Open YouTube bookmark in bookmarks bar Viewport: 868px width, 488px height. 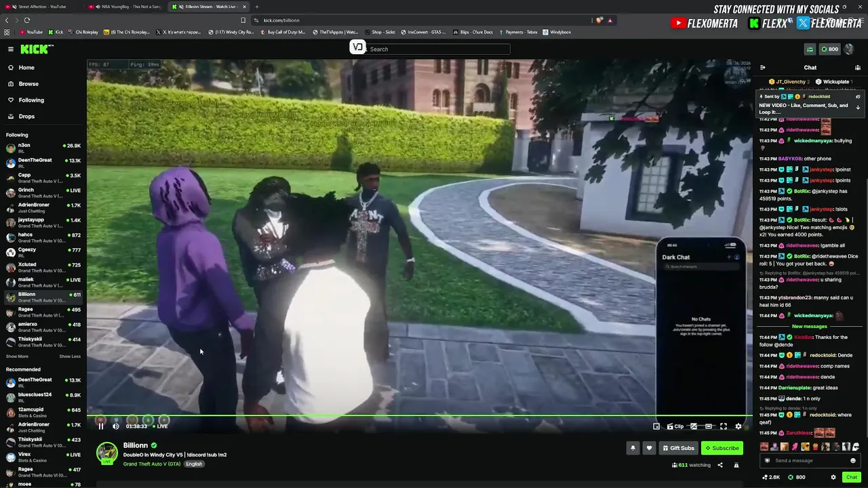tap(32, 32)
